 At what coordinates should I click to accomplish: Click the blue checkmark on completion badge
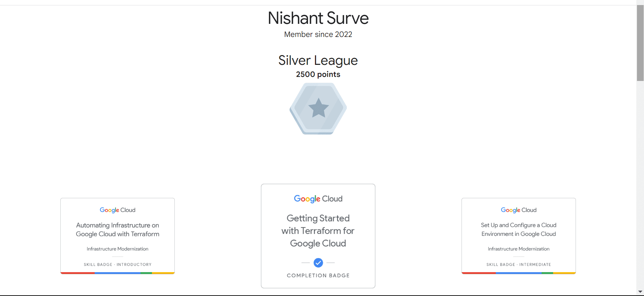(318, 263)
